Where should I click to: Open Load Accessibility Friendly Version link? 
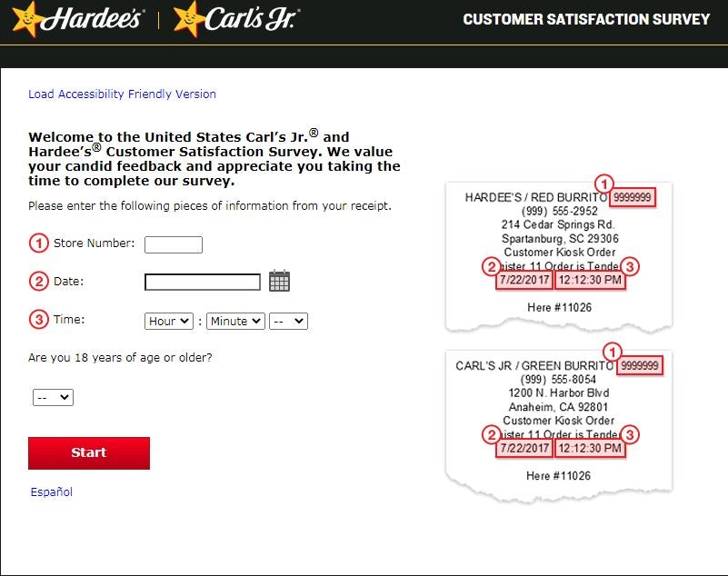(x=122, y=94)
